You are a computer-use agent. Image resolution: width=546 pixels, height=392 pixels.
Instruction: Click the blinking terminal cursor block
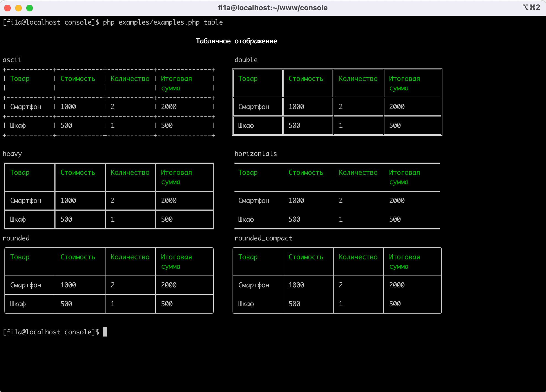[105, 332]
